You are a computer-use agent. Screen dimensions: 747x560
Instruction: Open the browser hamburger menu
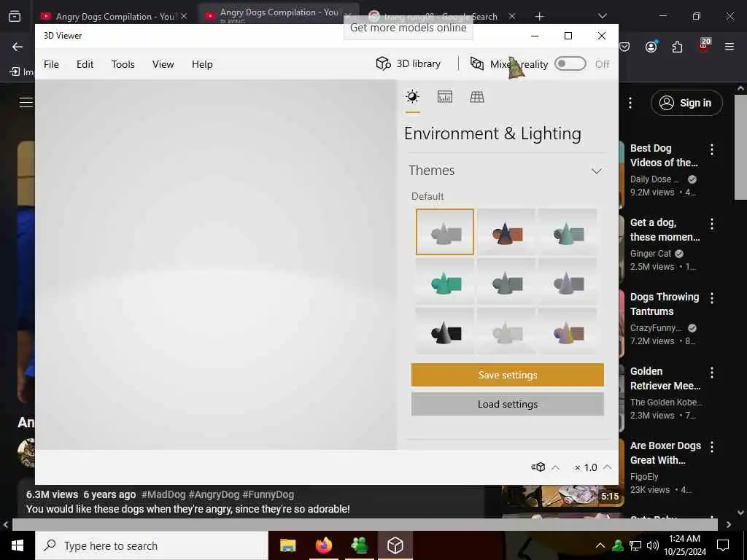729,47
